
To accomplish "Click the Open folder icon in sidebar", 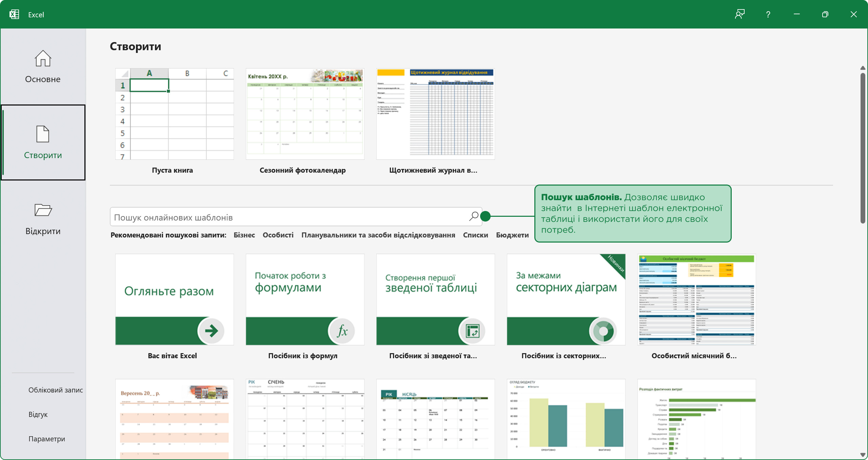I will 43,210.
